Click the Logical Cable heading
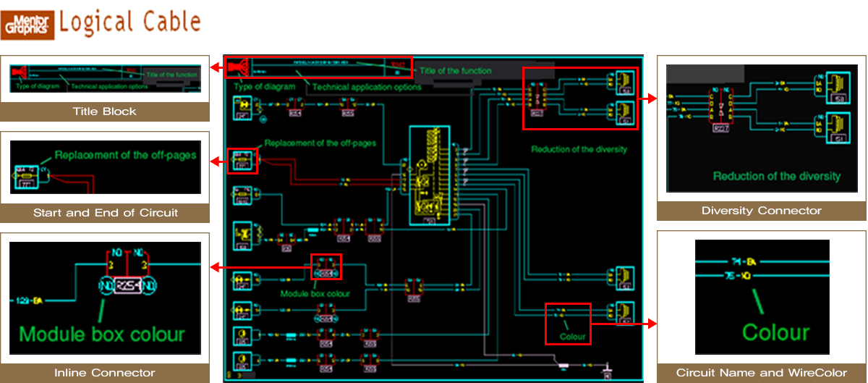 coord(130,21)
